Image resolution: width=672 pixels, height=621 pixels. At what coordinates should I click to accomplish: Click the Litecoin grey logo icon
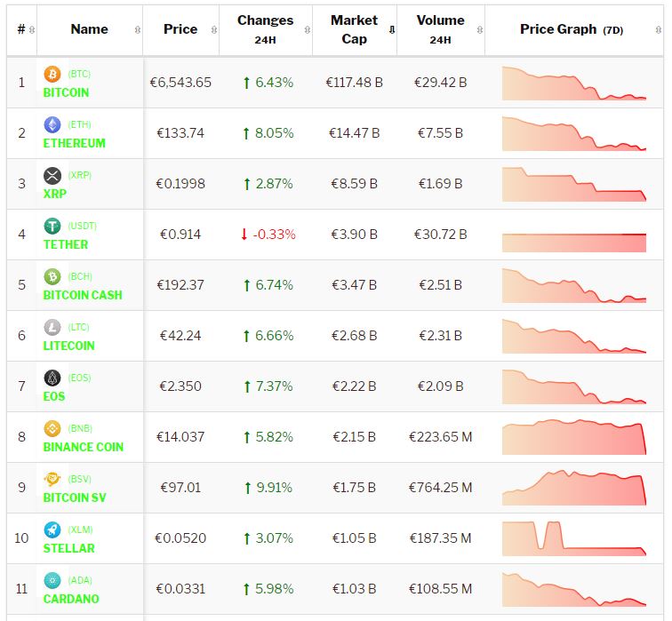[52, 327]
